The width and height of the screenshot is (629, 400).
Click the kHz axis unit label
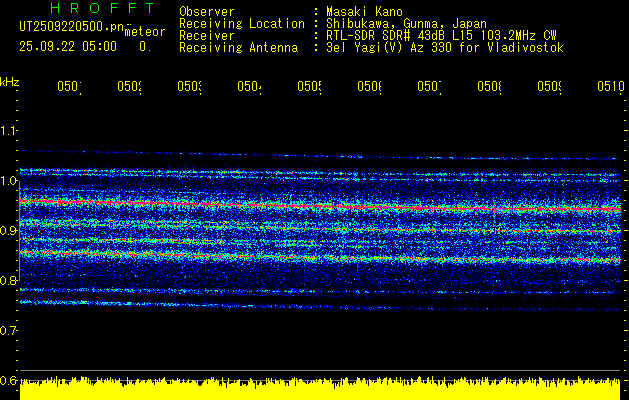9,82
